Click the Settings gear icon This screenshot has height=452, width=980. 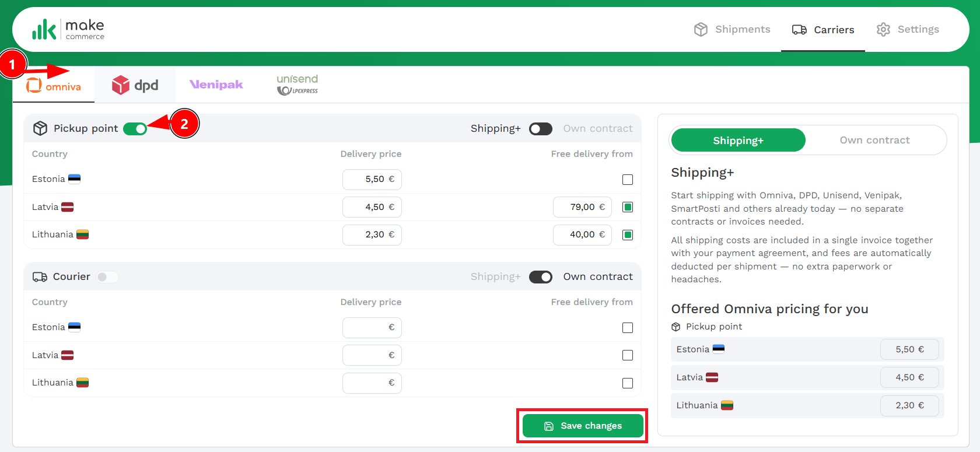coord(883,30)
